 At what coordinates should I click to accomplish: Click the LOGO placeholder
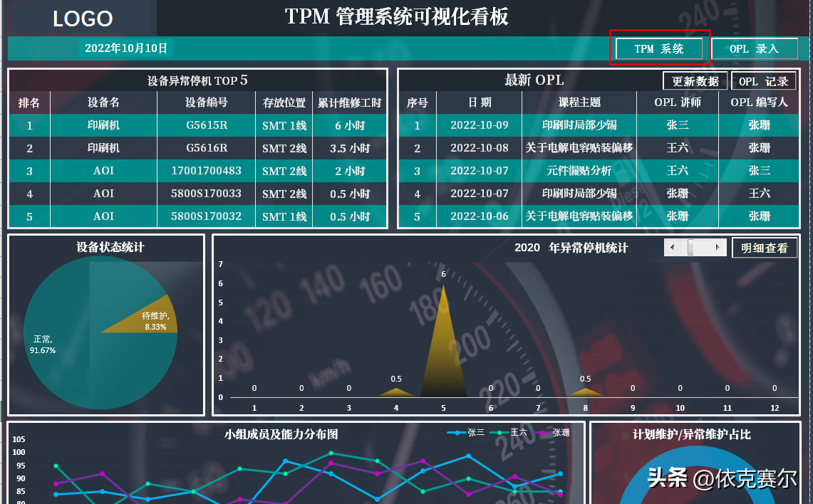(x=83, y=19)
